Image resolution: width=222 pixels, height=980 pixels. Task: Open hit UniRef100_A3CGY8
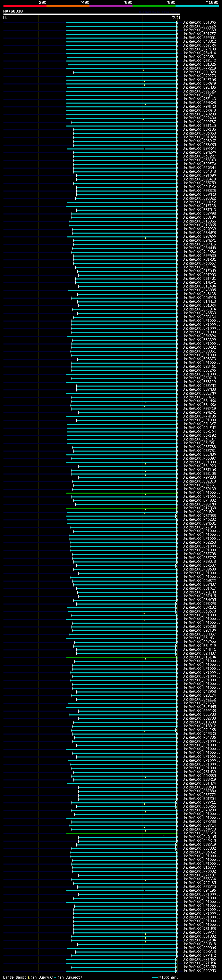pyautogui.click(x=199, y=834)
